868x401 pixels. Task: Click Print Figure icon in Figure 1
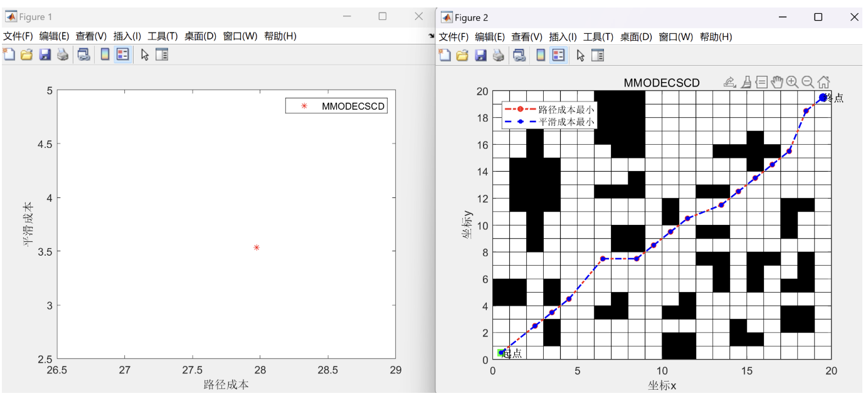click(x=62, y=55)
